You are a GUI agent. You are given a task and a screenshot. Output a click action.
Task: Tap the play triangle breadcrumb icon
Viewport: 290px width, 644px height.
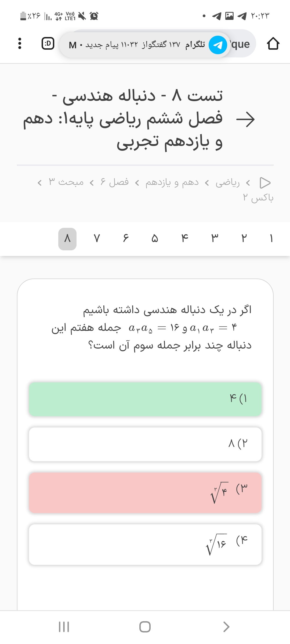(265, 183)
